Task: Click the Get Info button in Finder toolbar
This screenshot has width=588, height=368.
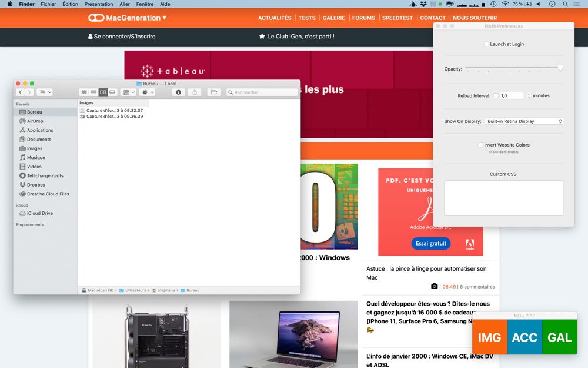Action: point(179,92)
